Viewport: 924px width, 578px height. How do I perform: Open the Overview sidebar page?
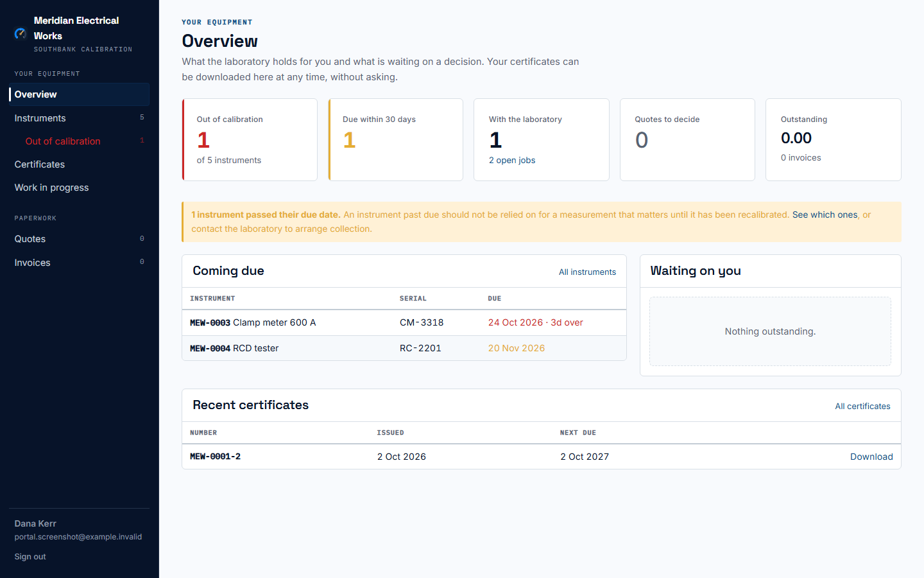80,94
